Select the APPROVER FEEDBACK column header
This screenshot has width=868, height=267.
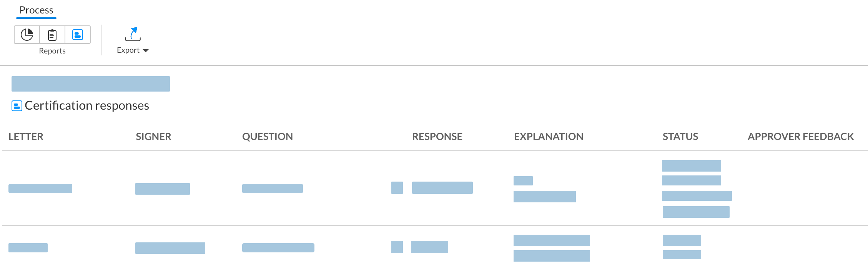[801, 137]
